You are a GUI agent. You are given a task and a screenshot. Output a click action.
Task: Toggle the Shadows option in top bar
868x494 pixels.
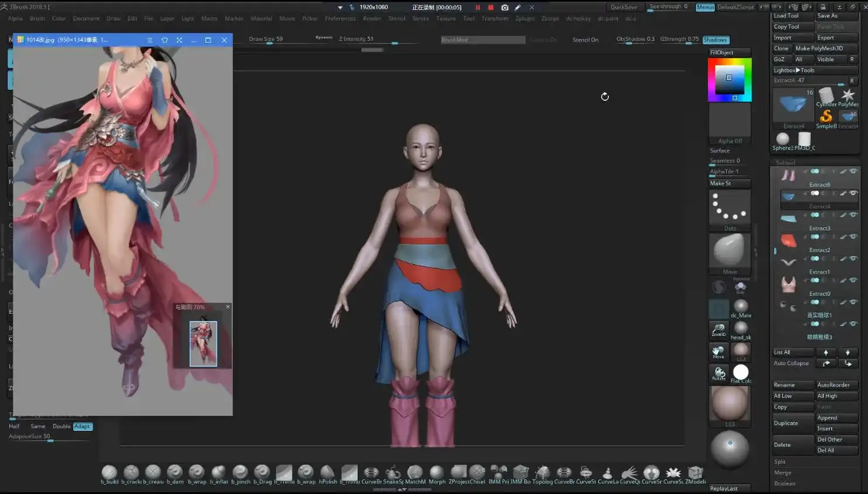(x=716, y=39)
